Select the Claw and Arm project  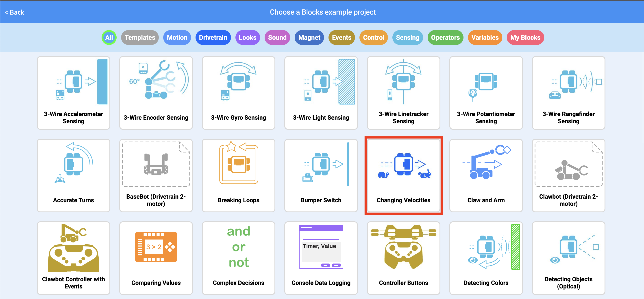tap(486, 175)
